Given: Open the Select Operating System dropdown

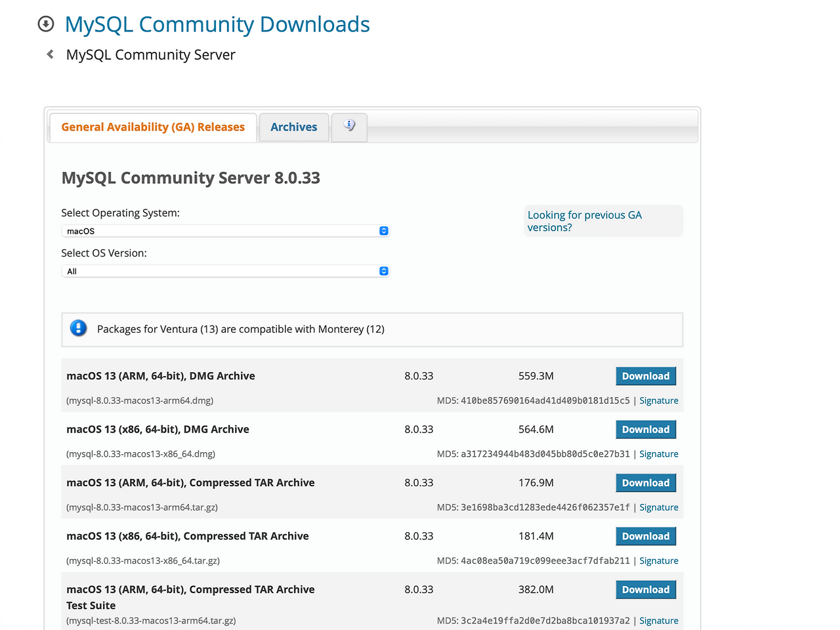Looking at the screenshot, I should 226,231.
